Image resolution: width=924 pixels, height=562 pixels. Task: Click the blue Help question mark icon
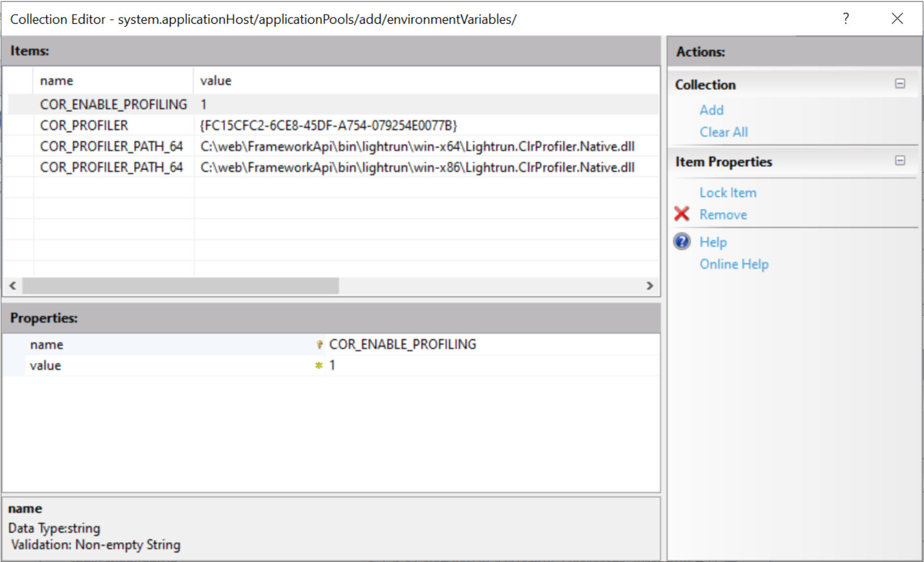click(x=682, y=242)
